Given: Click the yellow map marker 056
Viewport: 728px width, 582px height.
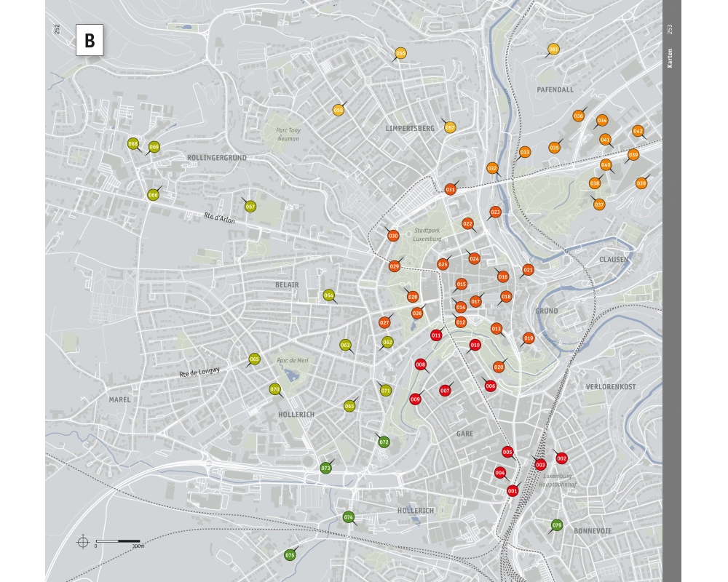Looking at the screenshot, I should 400,53.
